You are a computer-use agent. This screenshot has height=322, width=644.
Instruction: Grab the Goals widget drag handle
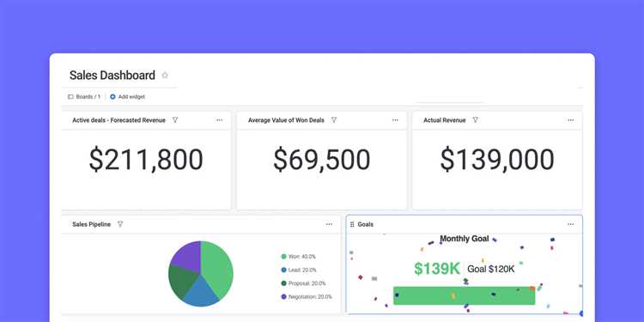point(352,224)
